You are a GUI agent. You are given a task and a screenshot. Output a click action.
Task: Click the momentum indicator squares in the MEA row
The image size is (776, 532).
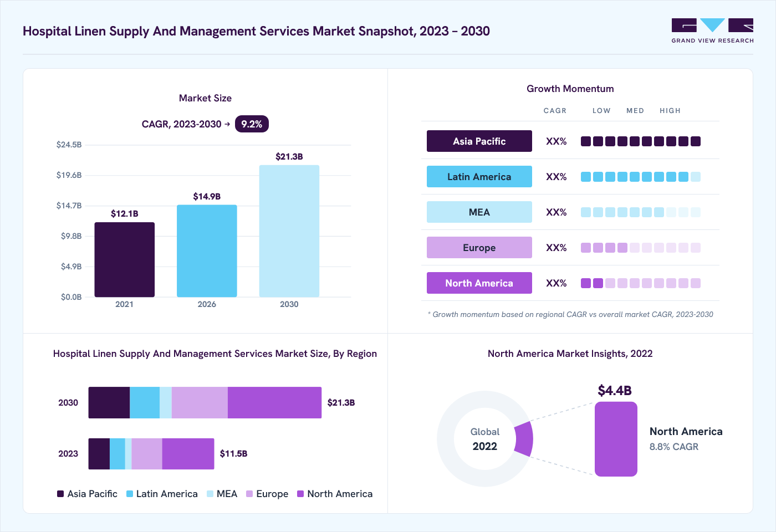pos(641,212)
